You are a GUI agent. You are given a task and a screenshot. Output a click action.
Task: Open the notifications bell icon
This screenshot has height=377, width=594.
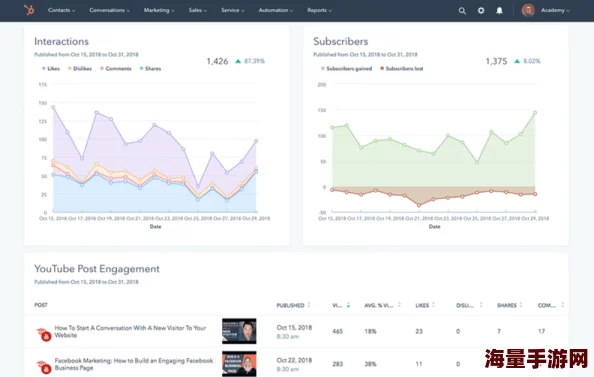pos(500,11)
